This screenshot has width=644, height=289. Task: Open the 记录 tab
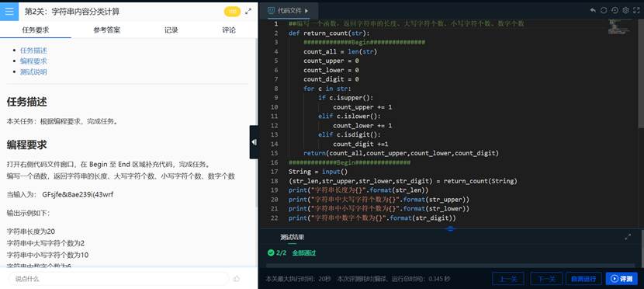click(x=171, y=30)
